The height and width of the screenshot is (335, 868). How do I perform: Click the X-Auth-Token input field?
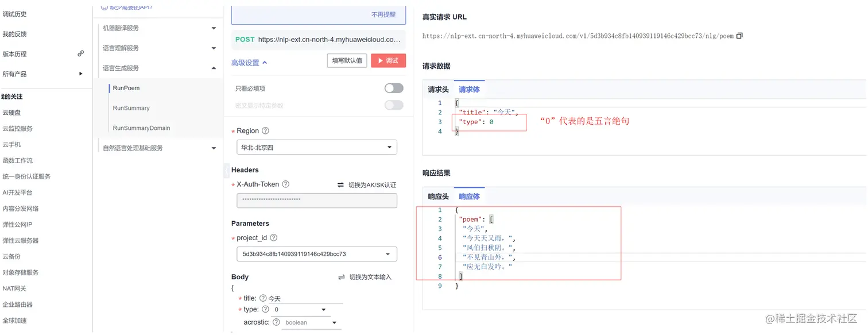click(x=317, y=200)
